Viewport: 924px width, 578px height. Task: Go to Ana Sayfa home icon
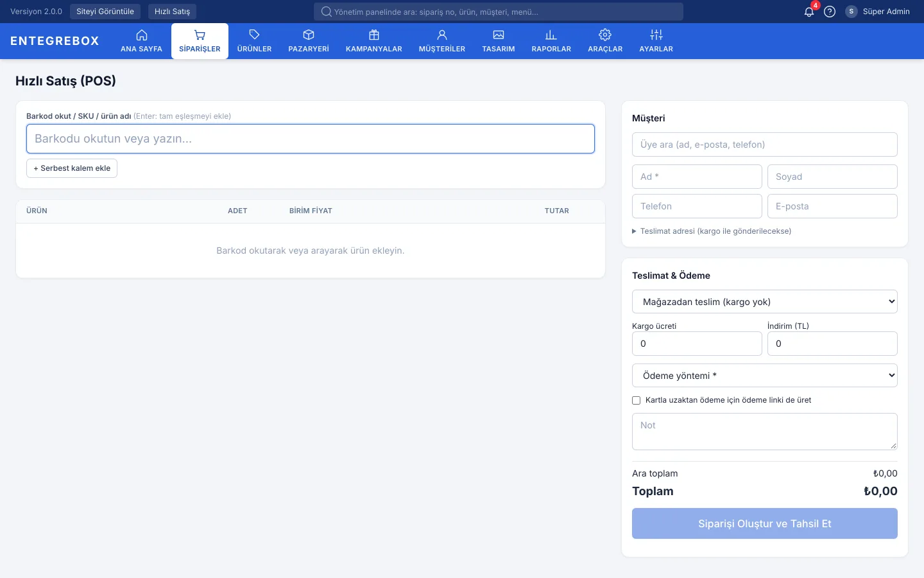[142, 35]
